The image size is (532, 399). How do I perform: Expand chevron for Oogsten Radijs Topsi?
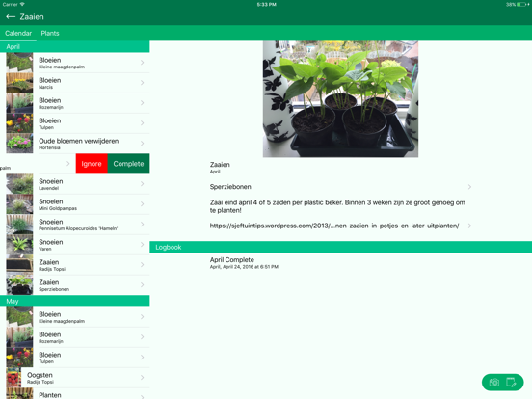coord(143,377)
